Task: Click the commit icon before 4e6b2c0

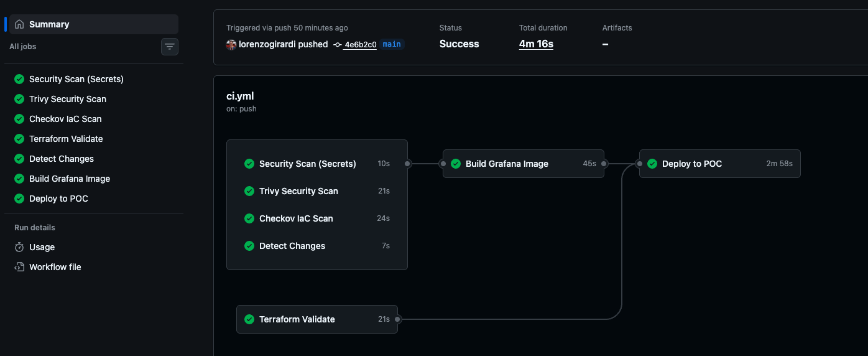Action: coord(338,44)
